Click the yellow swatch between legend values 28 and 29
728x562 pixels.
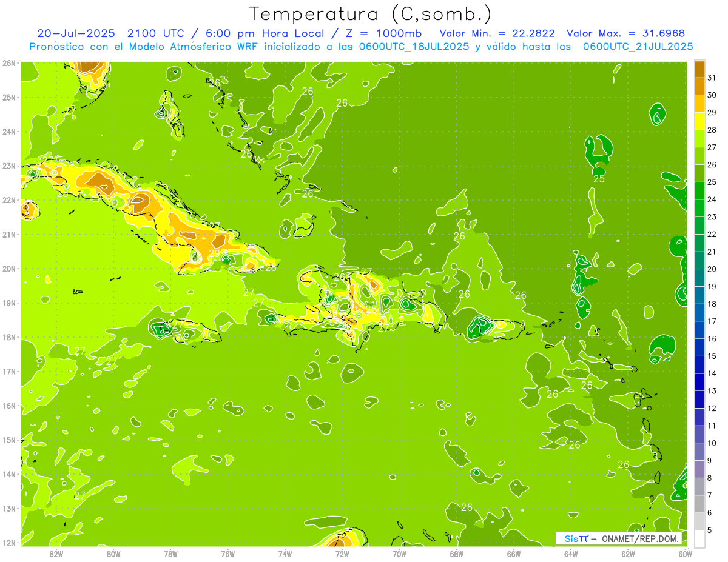click(x=699, y=121)
